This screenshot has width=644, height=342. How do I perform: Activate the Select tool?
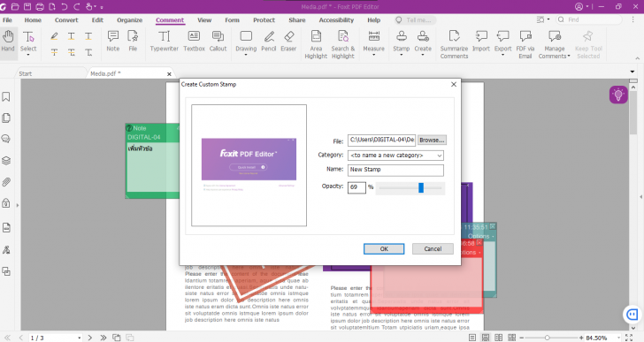[28, 42]
